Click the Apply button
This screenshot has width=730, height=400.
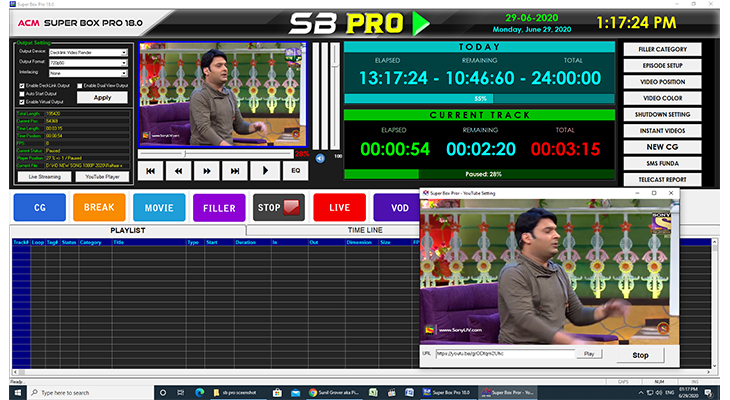tap(102, 98)
